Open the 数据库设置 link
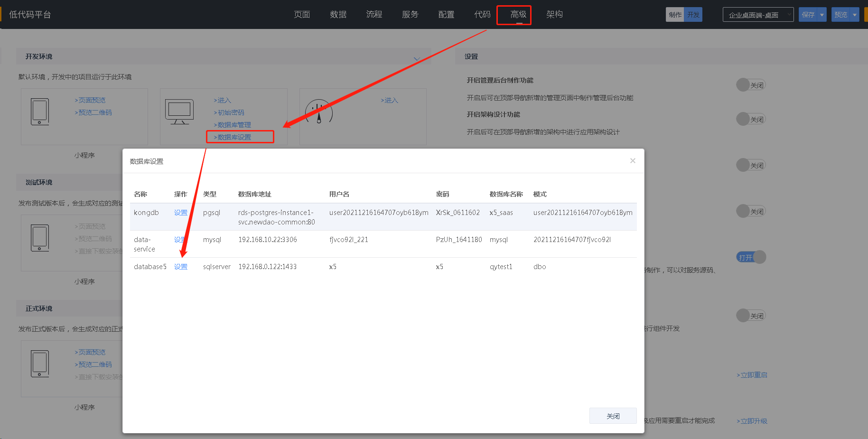 (233, 137)
